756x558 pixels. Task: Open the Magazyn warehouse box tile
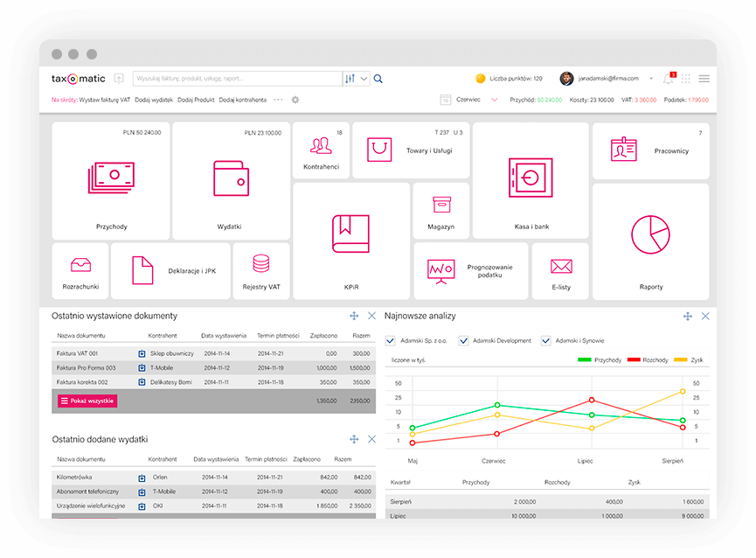coord(440,211)
